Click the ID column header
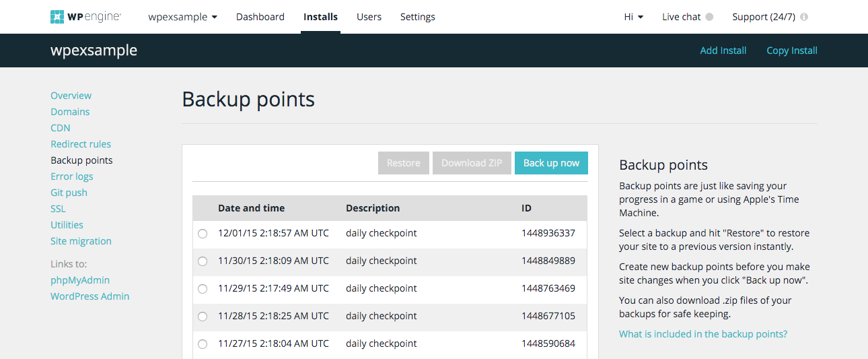This screenshot has height=359, width=868. click(x=526, y=208)
